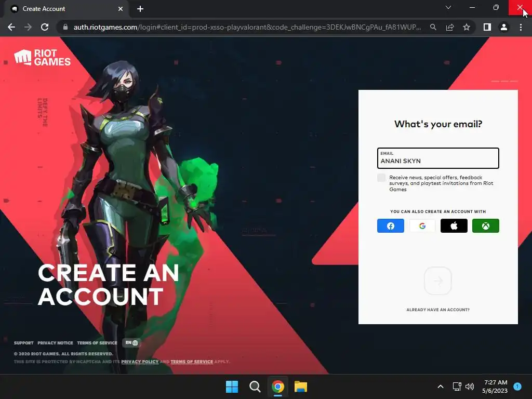Click the Email input field
The image size is (532, 399).
(438, 158)
